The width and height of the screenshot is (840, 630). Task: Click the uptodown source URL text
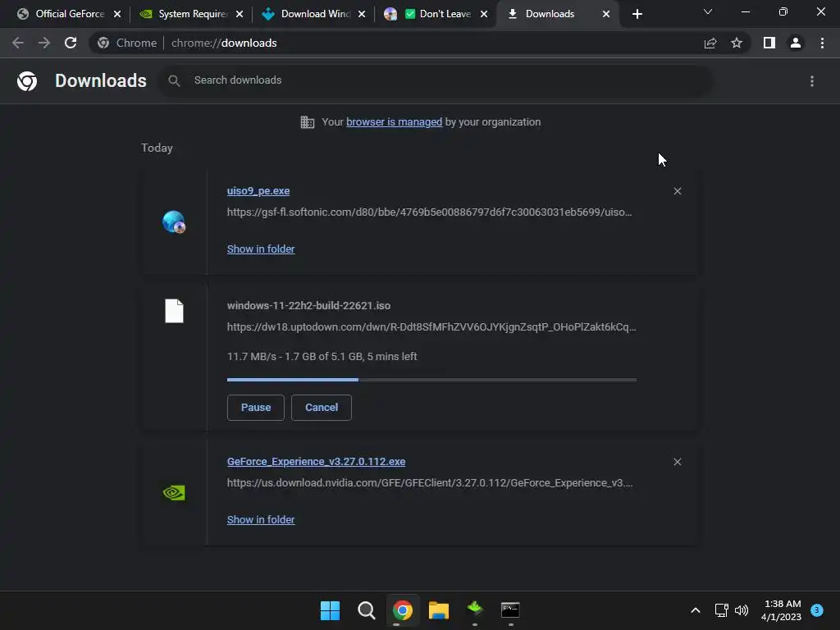coord(431,326)
